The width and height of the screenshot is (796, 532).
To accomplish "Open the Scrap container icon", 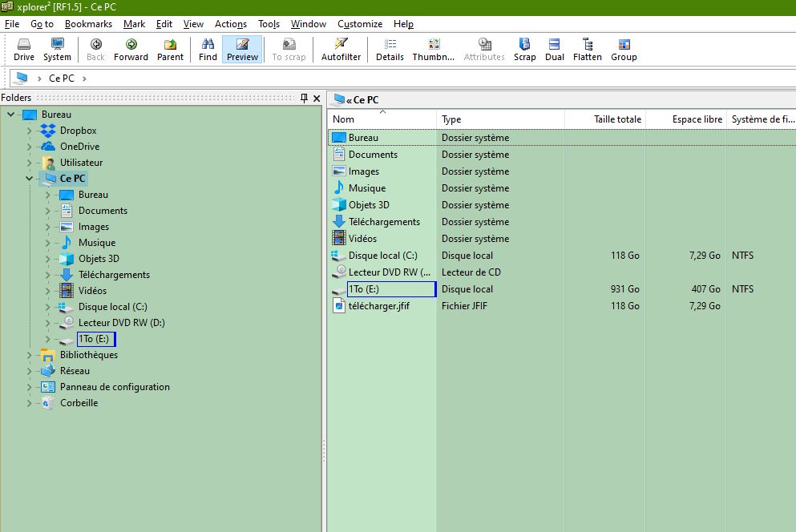I will pos(524,49).
